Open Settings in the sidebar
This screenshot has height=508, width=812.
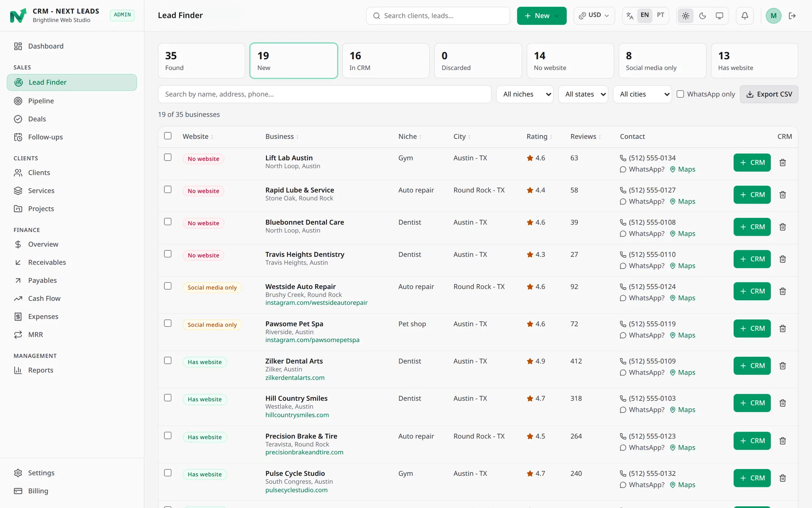click(x=72, y=473)
